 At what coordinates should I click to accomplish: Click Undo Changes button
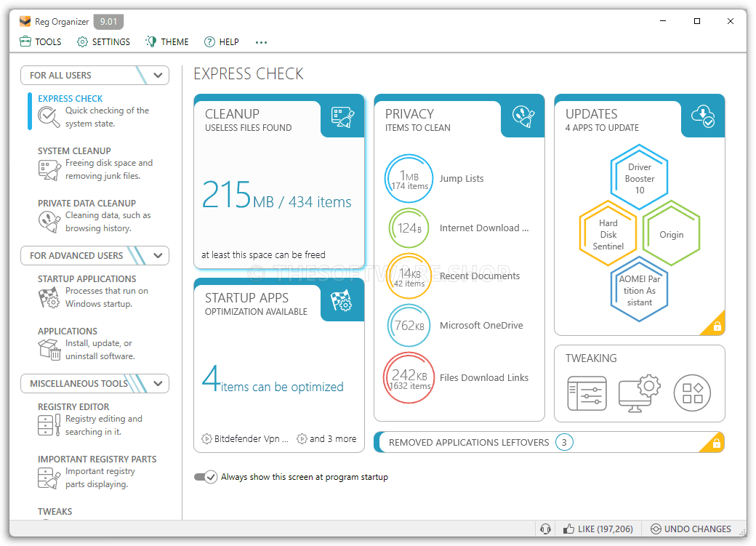click(691, 529)
